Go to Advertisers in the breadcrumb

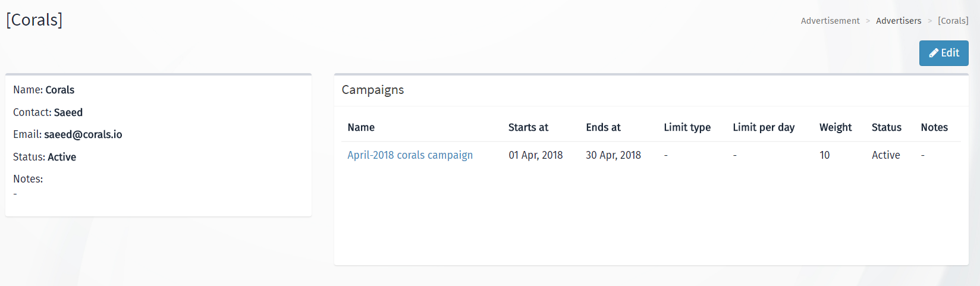(x=899, y=21)
